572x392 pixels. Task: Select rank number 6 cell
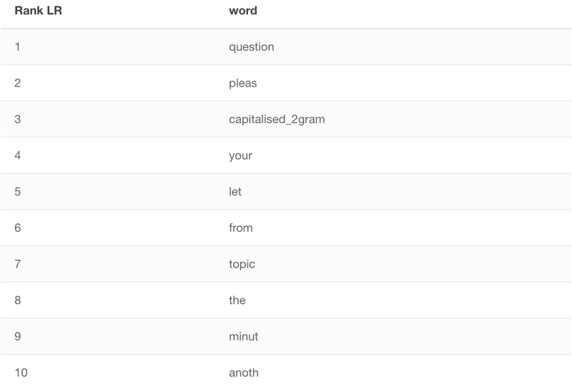coord(17,227)
